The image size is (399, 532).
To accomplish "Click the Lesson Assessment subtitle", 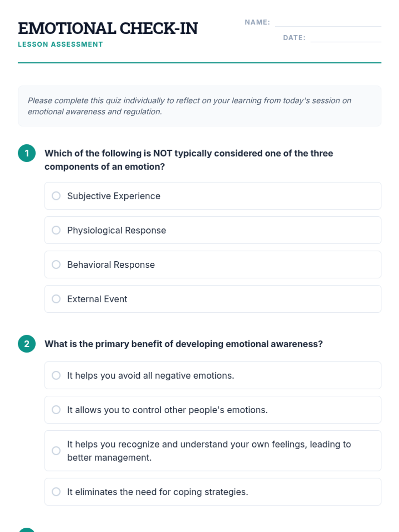I will (61, 44).
